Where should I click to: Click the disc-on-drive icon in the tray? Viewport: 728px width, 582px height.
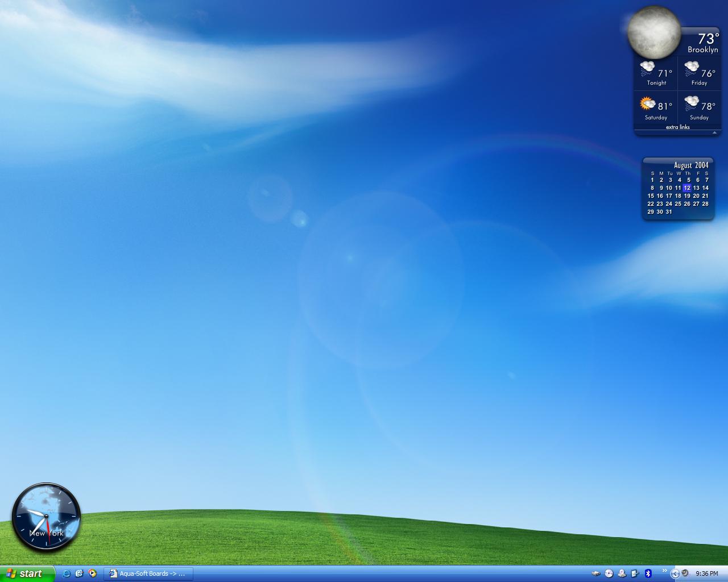coord(622,573)
